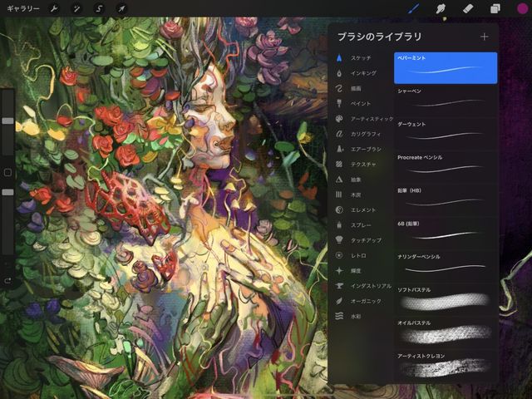Select the Paint brush tool
The width and height of the screenshot is (532, 399).
[x=413, y=8]
